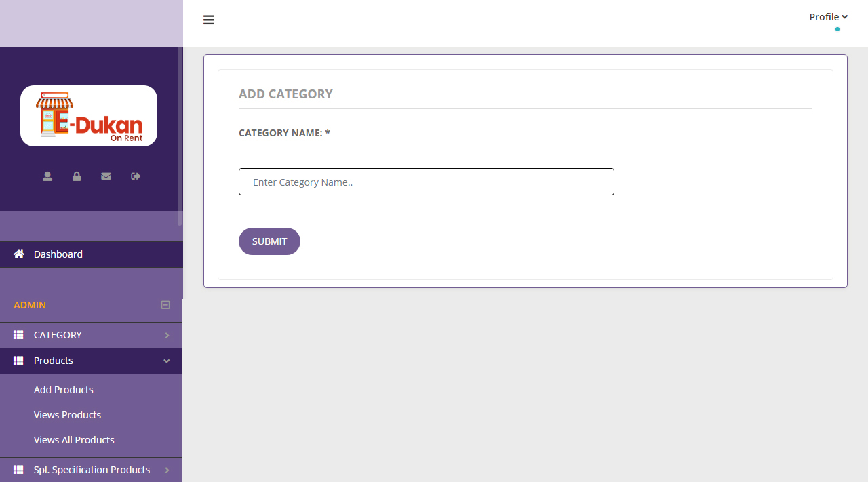This screenshot has width=868, height=482.
Task: Click the Products grid icon
Action: click(x=18, y=361)
